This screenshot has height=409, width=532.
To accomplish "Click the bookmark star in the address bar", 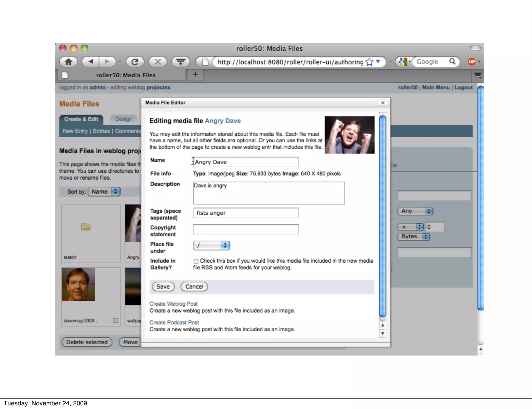I will click(369, 62).
